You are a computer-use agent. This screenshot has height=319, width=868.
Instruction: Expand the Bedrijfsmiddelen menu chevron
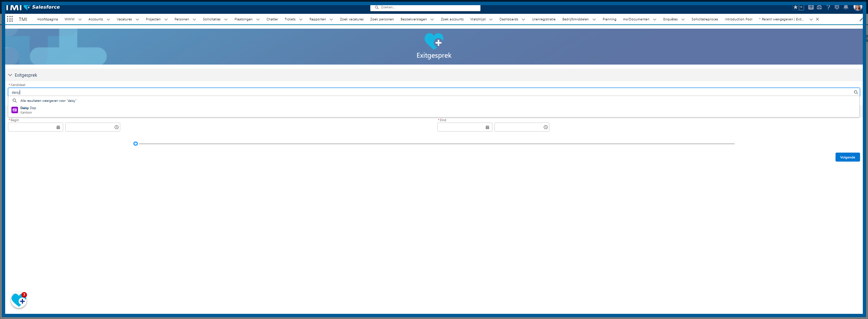[x=594, y=19]
